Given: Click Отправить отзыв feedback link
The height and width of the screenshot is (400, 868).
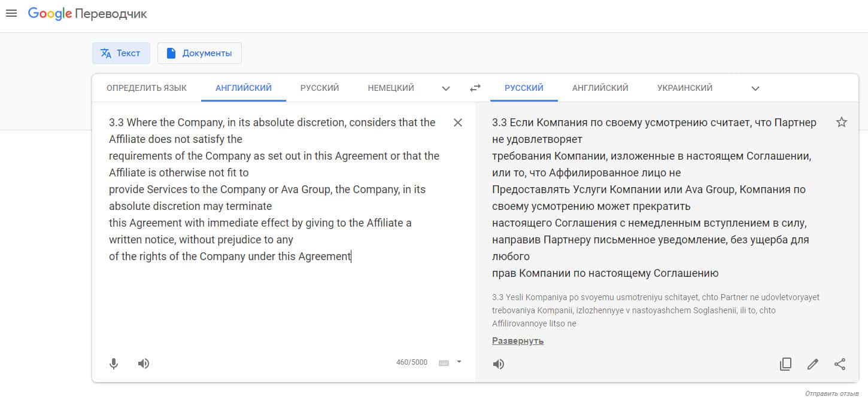Looking at the screenshot, I should (831, 393).
